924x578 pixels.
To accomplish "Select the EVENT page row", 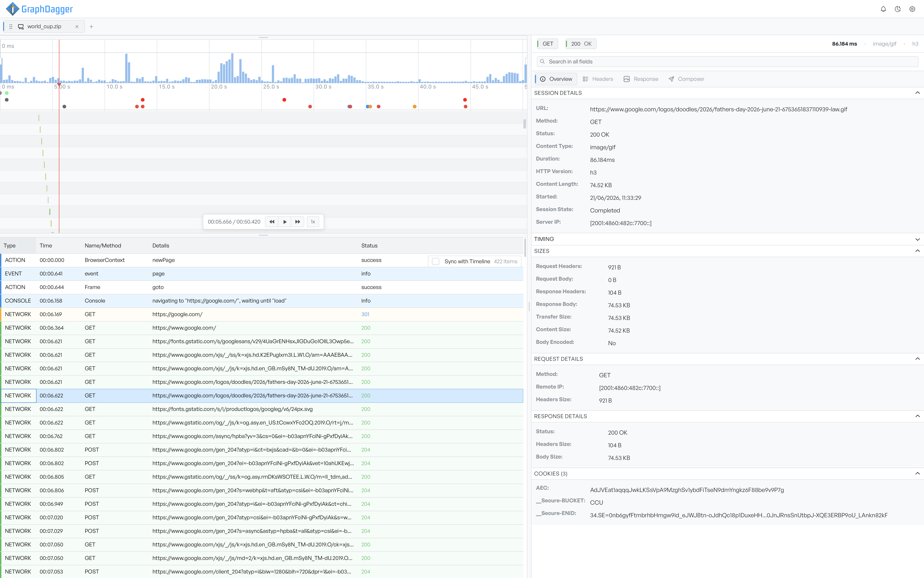I will (x=261, y=274).
